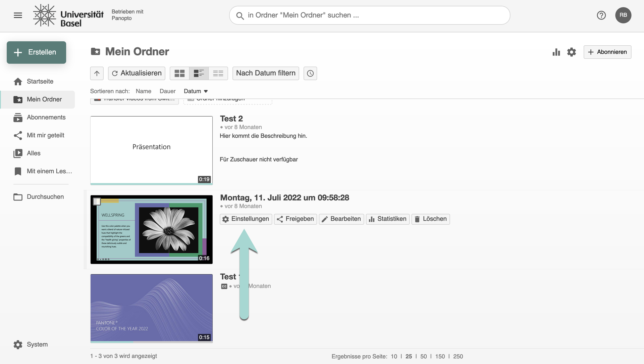Click the Freigeben share button

point(295,219)
